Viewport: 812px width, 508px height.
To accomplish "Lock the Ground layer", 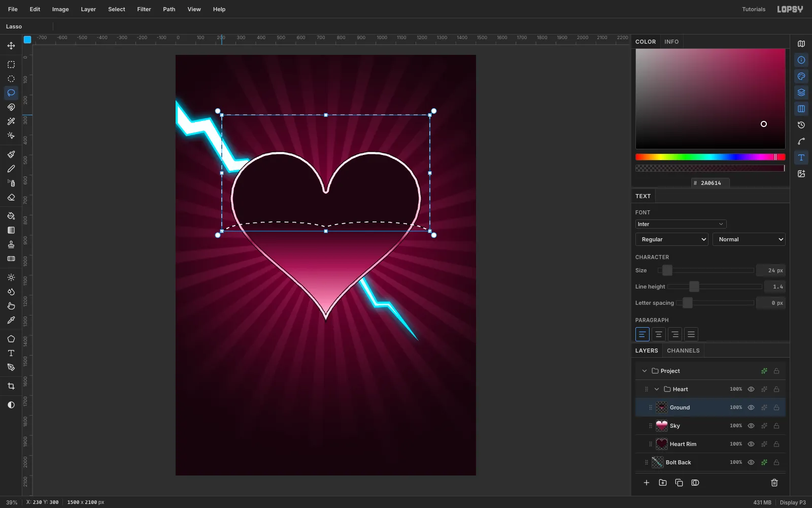I will [x=776, y=407].
